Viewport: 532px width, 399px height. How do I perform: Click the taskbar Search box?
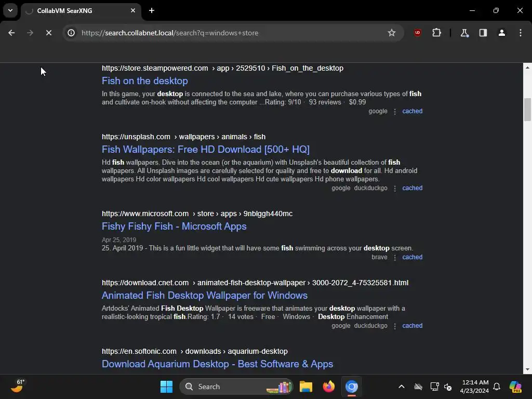(x=236, y=387)
